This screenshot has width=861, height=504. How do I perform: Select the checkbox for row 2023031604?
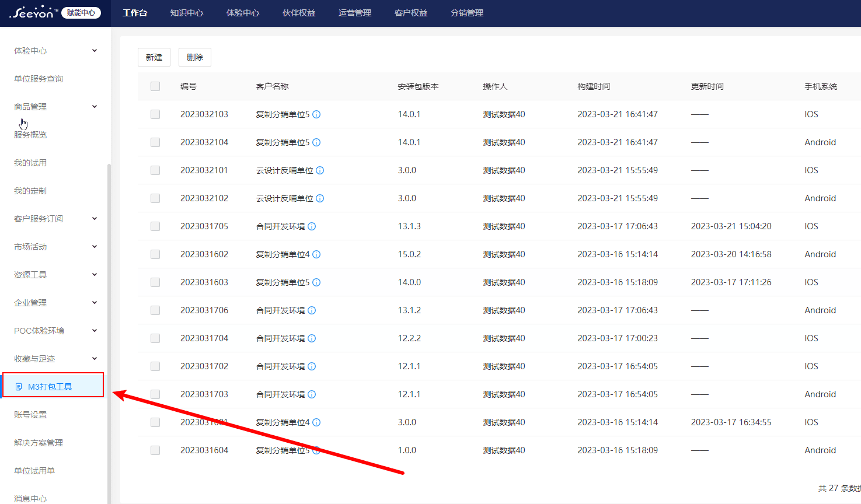click(x=155, y=450)
